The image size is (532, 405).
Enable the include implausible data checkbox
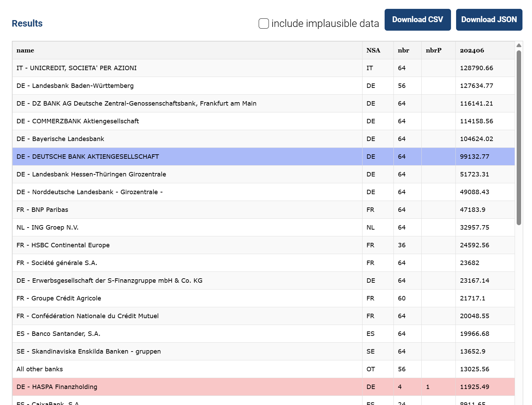[263, 24]
